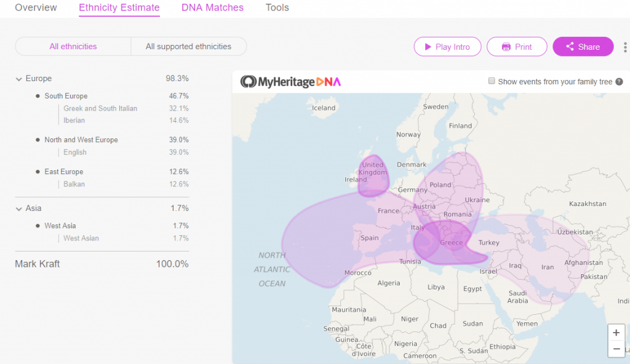Click the United Kingdom region on map
Image resolution: width=630 pixels, height=364 pixels.
(x=373, y=175)
